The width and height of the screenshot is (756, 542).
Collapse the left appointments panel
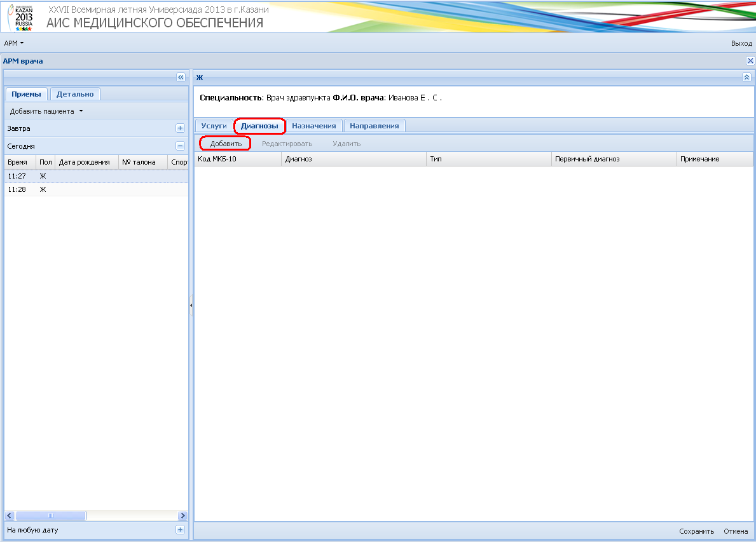tap(181, 77)
